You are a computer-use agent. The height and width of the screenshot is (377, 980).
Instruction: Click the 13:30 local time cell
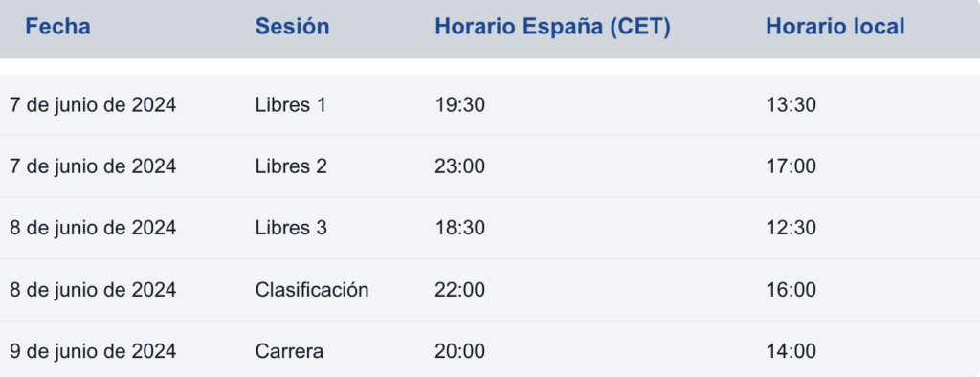791,105
